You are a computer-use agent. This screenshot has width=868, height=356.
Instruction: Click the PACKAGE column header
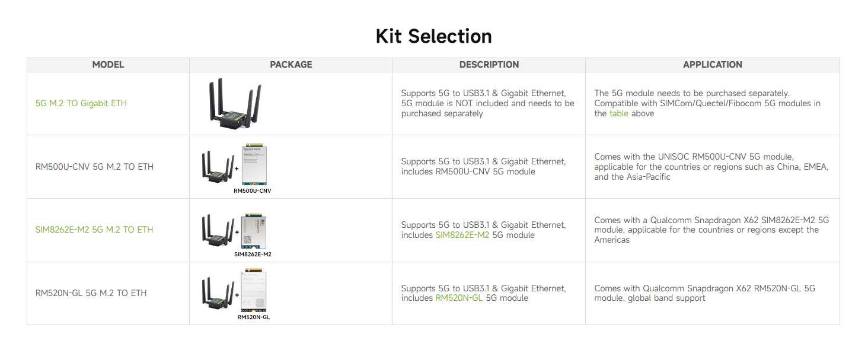point(291,65)
